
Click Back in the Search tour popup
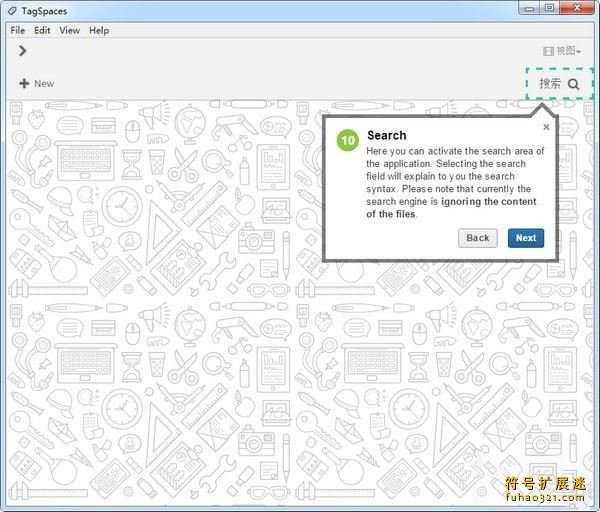pos(478,238)
